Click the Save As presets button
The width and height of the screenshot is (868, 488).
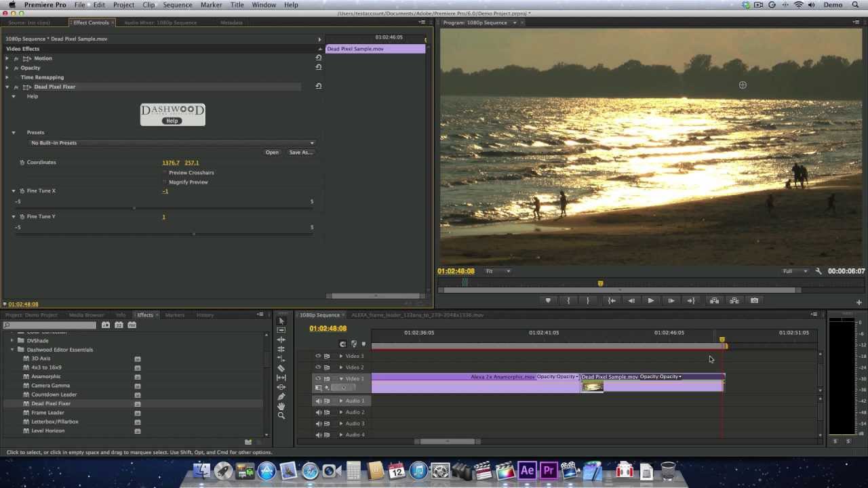tap(300, 152)
